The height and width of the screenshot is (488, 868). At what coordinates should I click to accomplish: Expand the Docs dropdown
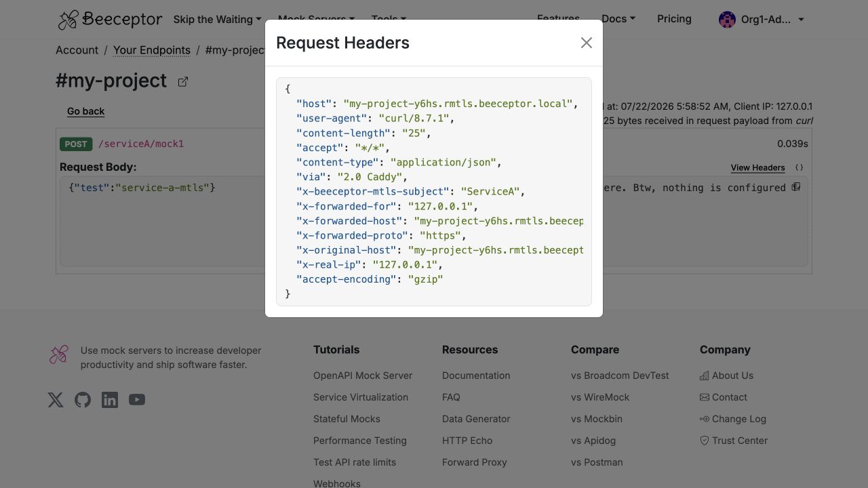(618, 19)
